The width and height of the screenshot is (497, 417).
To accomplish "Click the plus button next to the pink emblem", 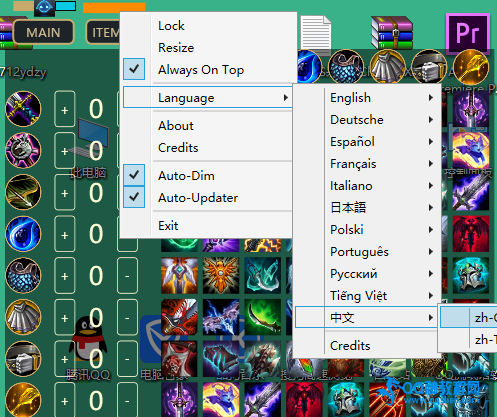I will 64,151.
